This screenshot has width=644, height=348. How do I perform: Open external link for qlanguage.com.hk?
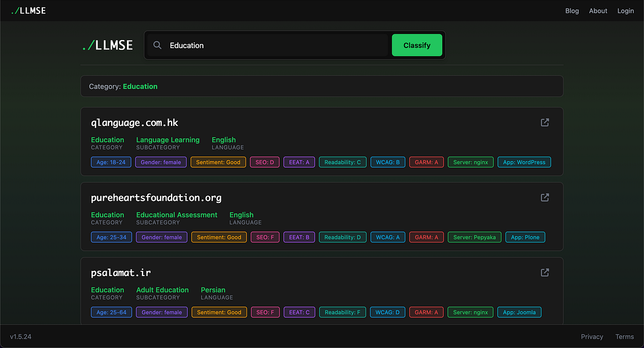tap(545, 122)
